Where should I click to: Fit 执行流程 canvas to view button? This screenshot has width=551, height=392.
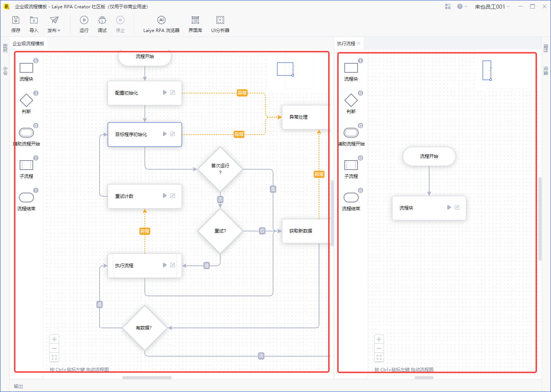(379, 357)
